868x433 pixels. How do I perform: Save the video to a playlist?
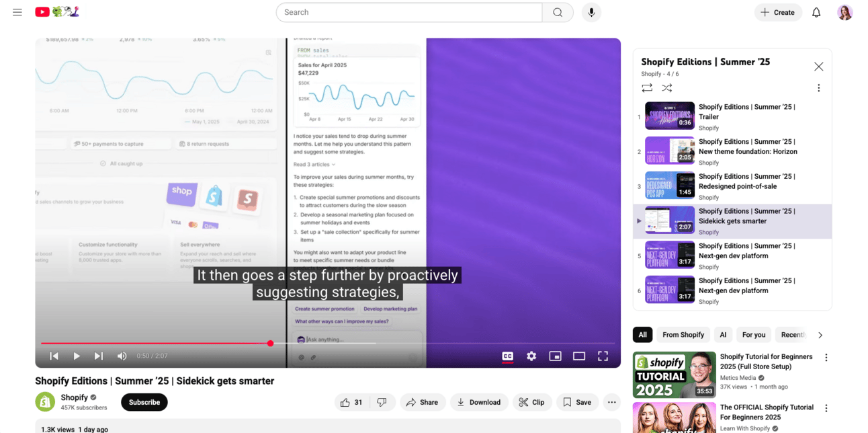[577, 402]
